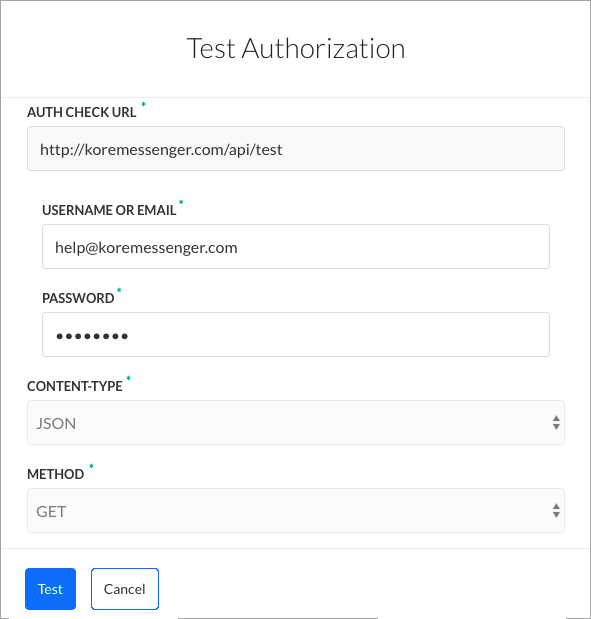Click the METHOD label

click(56, 474)
